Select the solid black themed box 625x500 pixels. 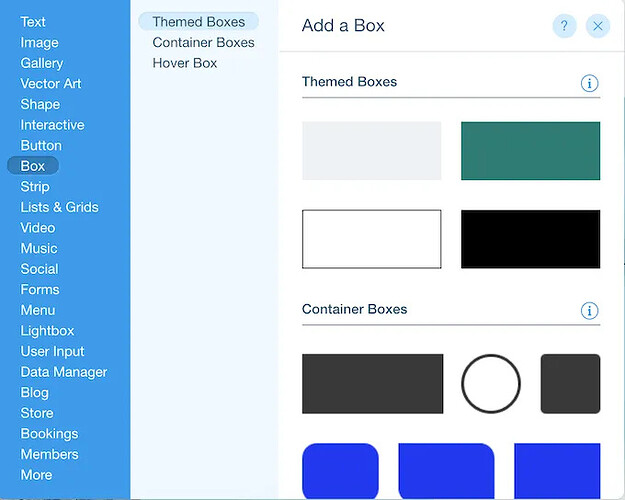(530, 239)
